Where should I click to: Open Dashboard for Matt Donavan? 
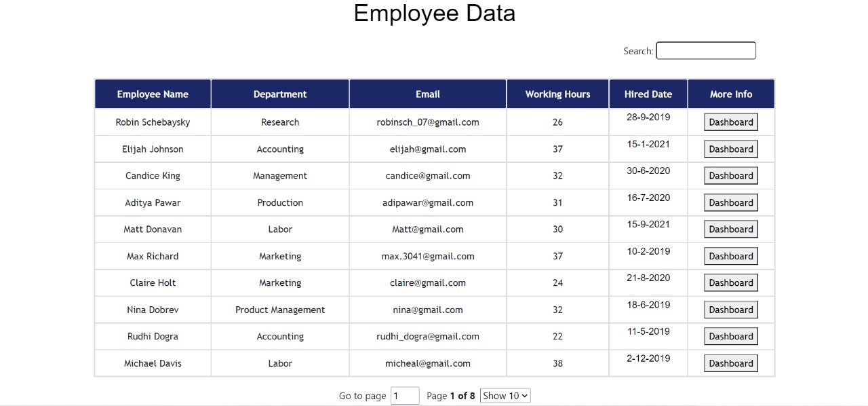[730, 229]
